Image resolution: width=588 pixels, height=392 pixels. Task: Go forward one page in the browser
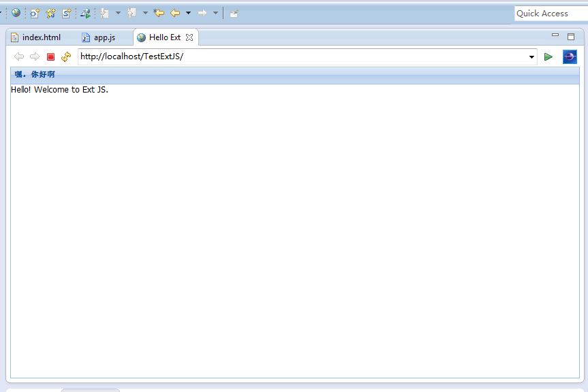point(35,57)
